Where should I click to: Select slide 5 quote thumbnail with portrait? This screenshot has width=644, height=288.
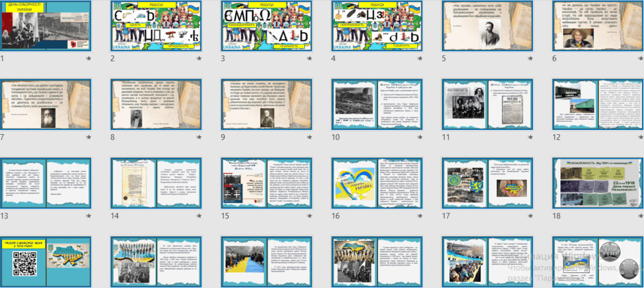coord(488,26)
